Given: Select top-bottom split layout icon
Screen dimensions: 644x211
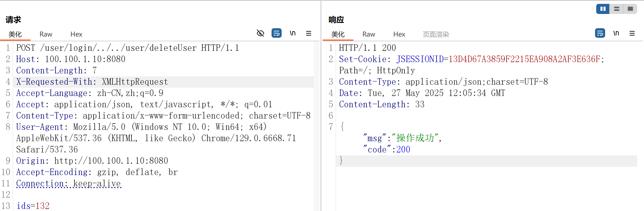Looking at the screenshot, I should (x=616, y=9).
